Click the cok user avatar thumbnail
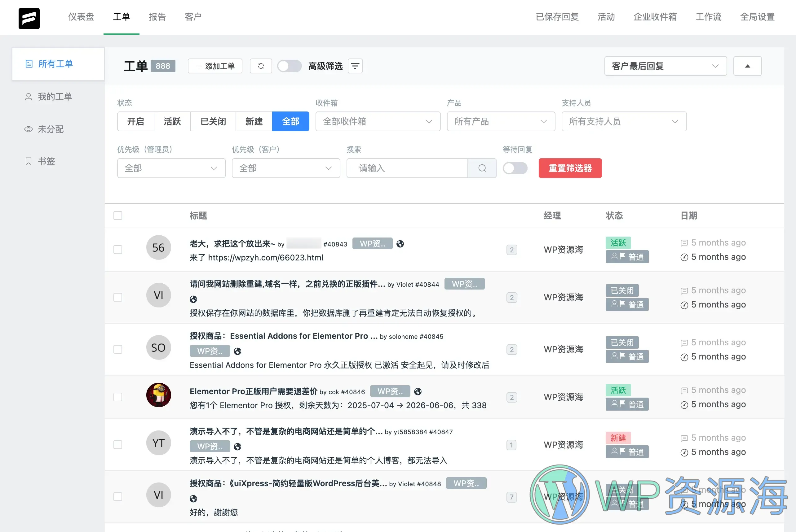 coord(158,395)
